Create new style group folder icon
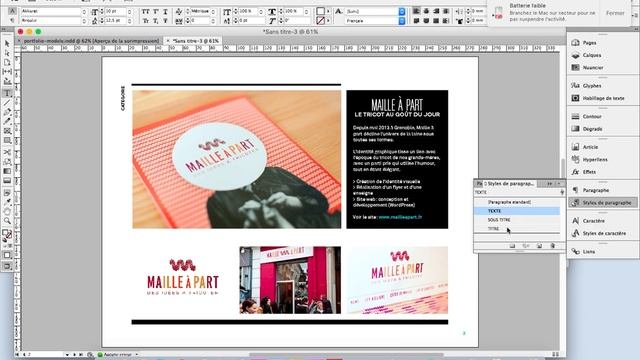This screenshot has height=360, width=640. (x=512, y=246)
